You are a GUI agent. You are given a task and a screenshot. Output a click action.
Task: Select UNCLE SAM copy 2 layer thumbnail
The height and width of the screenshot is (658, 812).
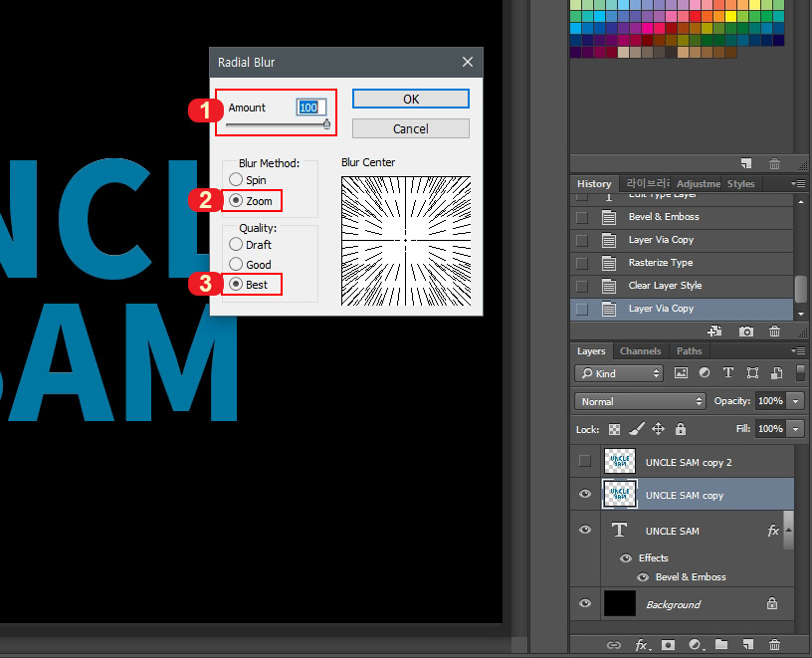click(620, 461)
